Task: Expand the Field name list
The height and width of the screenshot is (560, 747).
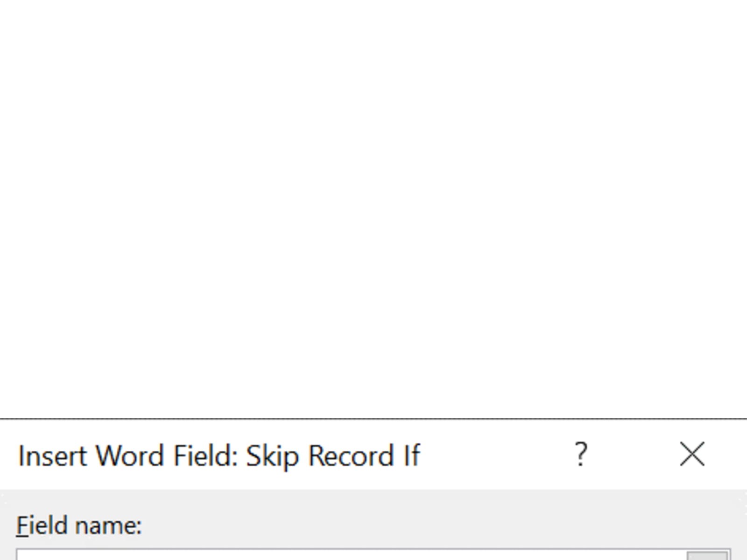Action: [708, 555]
